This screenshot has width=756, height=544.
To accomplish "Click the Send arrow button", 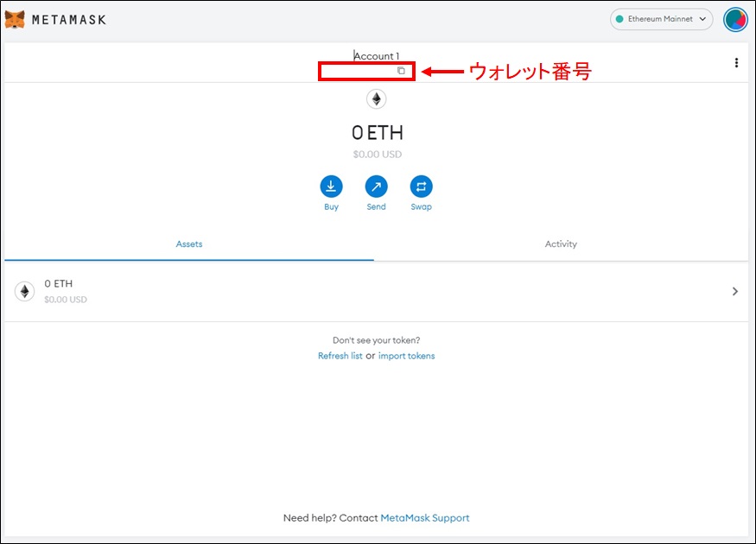I will [376, 187].
